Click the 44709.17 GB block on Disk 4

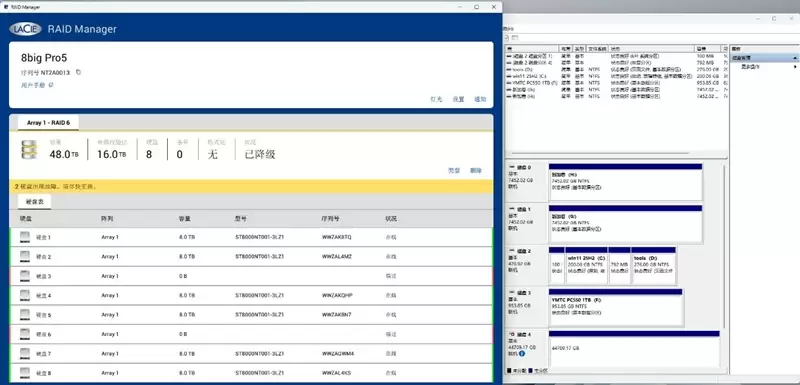tap(634, 349)
